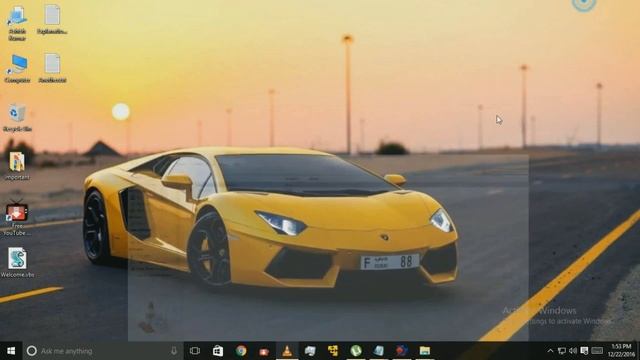Focus the Ask me anything search box
Viewport: 640px width, 360px height.
coord(102,351)
